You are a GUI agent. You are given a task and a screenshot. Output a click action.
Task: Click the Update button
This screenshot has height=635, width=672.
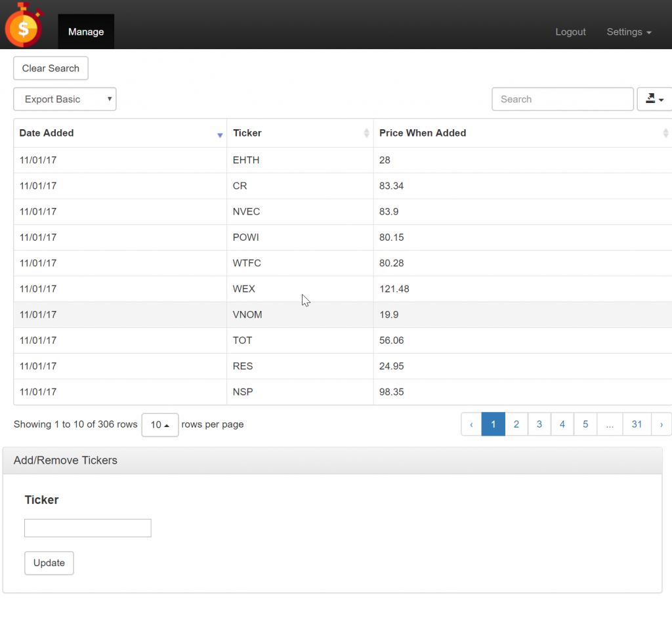coord(49,563)
